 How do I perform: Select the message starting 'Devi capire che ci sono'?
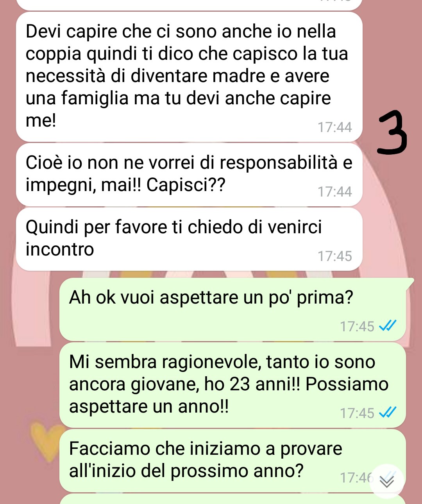[x=189, y=77]
